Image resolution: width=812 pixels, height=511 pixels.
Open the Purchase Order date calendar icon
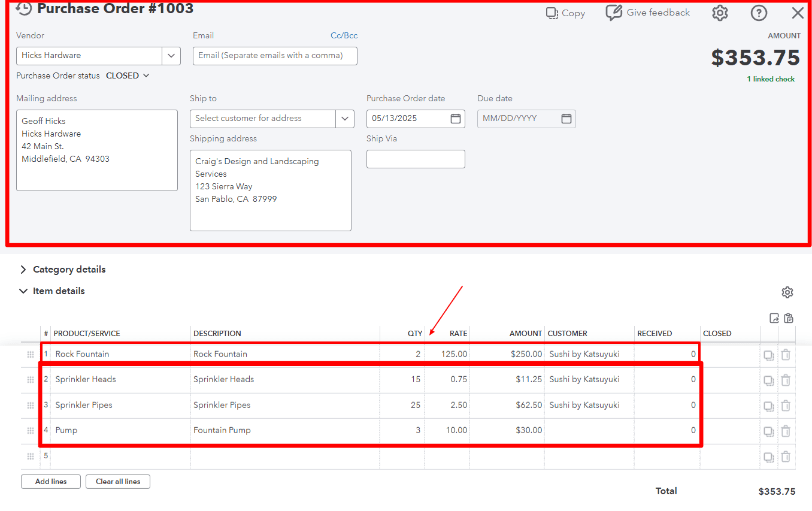pos(456,119)
